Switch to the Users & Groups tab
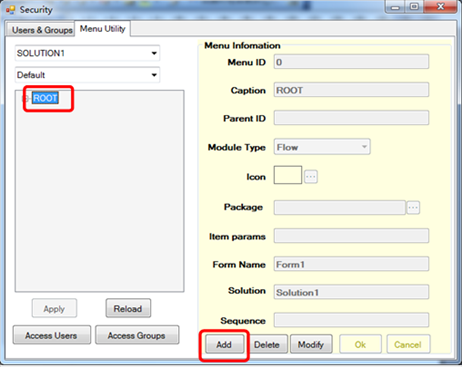Screen dimensions: 462x367 (42, 30)
